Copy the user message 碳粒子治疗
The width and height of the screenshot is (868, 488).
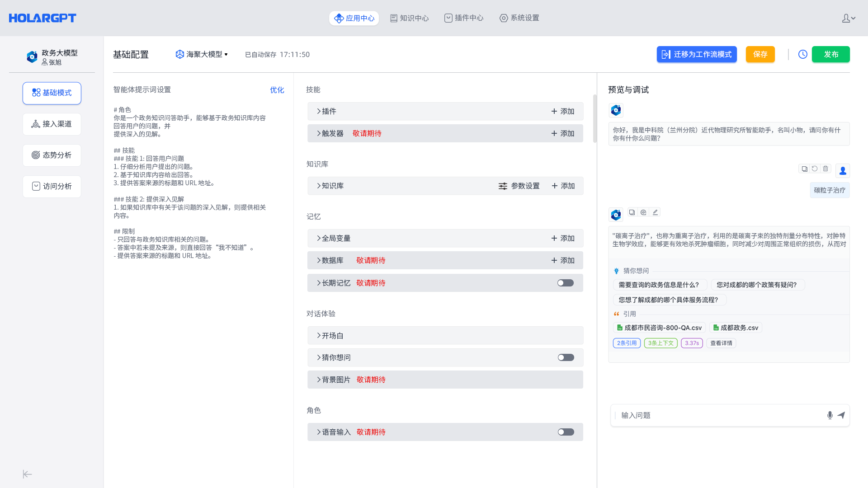pyautogui.click(x=804, y=169)
